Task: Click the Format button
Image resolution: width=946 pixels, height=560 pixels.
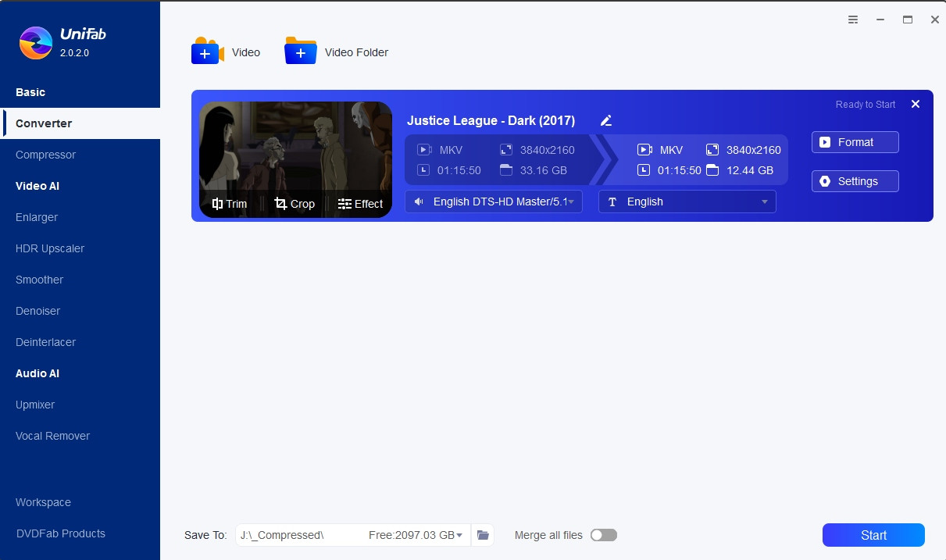Action: pos(855,142)
